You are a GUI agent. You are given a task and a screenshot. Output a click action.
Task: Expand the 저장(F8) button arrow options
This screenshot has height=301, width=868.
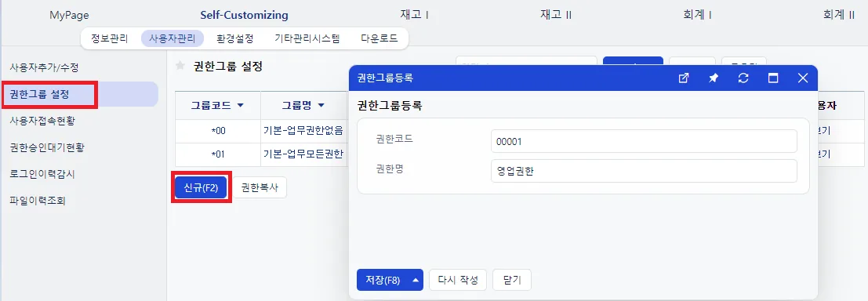[415, 280]
